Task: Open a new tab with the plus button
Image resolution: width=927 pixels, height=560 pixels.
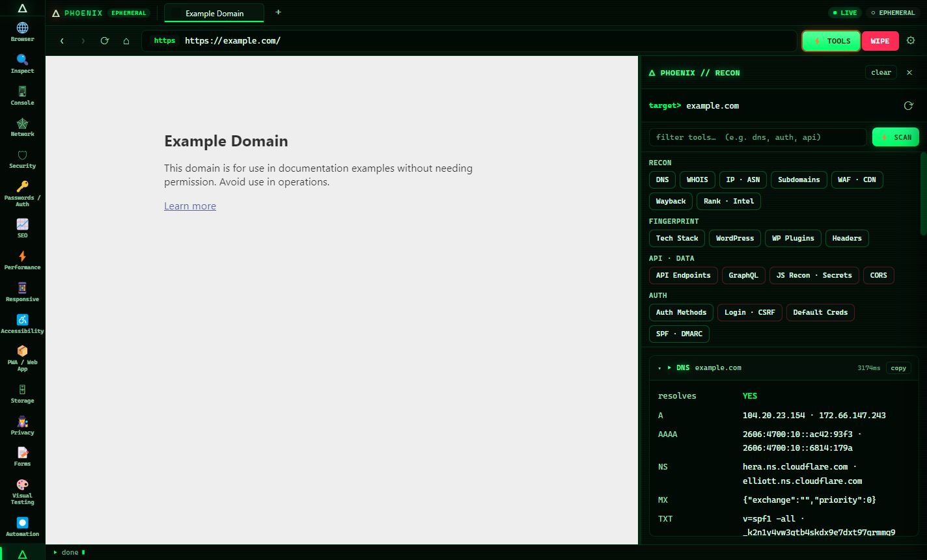Action: pyautogui.click(x=279, y=12)
